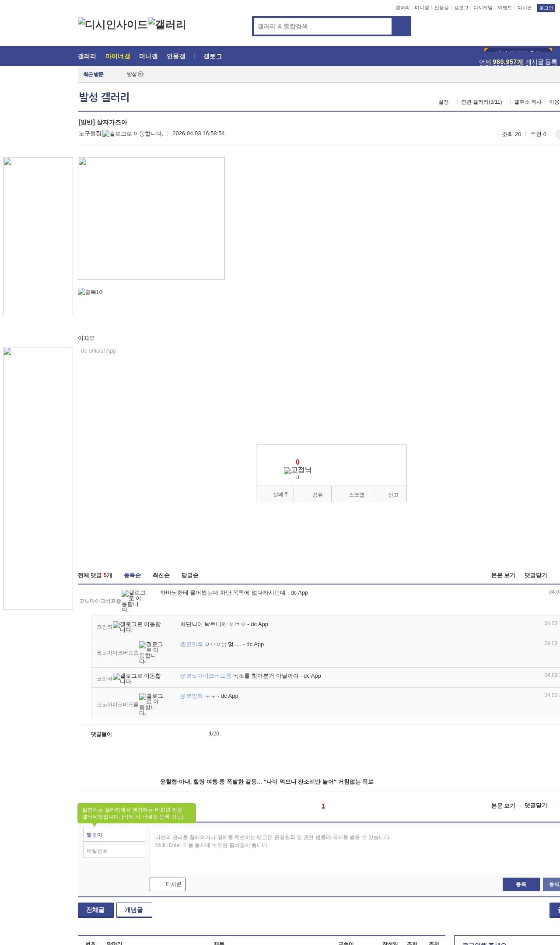Click the @코인좌 mention in the ㅜㅠ comment
This screenshot has height=945, width=560.
(192, 696)
